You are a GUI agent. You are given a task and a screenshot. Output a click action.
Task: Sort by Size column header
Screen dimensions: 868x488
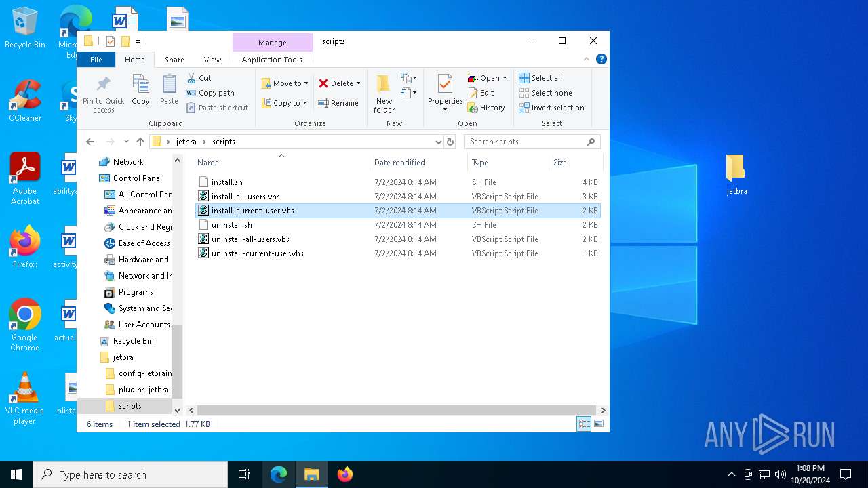pyautogui.click(x=575, y=163)
